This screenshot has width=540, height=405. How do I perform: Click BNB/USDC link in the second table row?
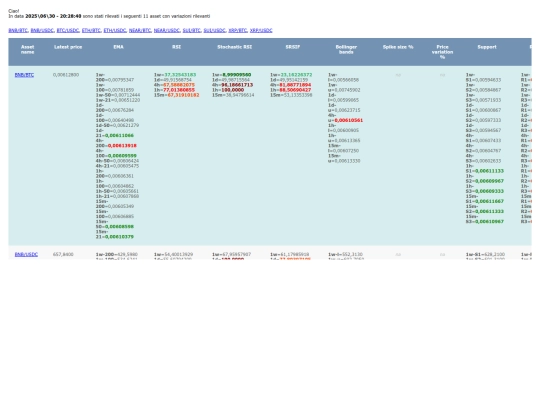[x=26, y=255]
